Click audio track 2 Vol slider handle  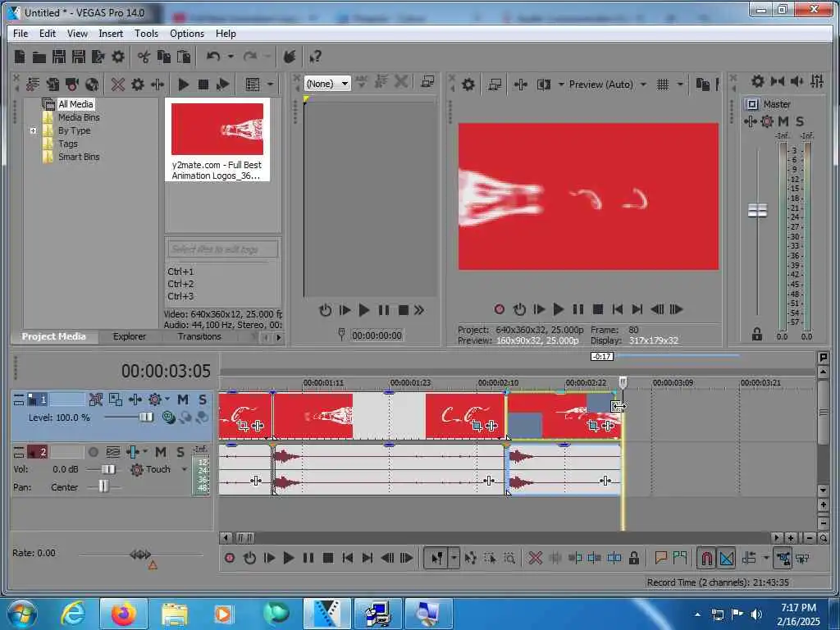coord(108,469)
